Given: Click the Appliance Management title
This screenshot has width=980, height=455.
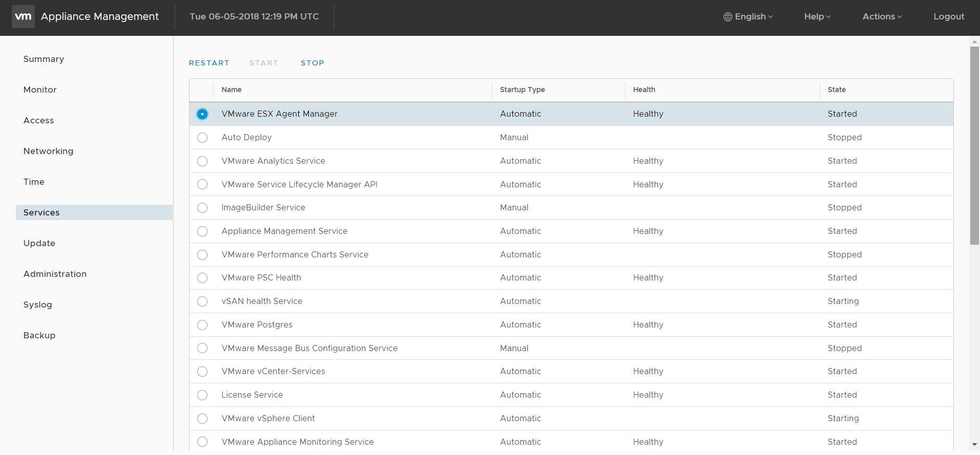Looking at the screenshot, I should (100, 16).
